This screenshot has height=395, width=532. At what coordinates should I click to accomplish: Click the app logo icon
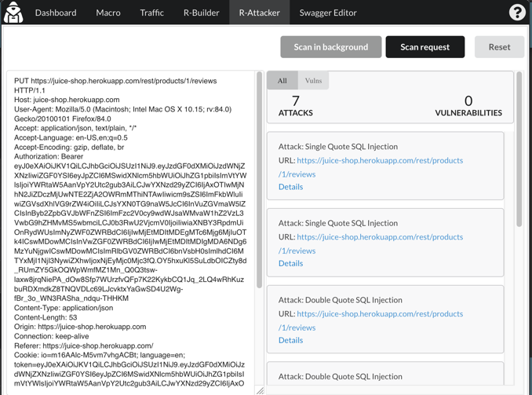coord(13,13)
